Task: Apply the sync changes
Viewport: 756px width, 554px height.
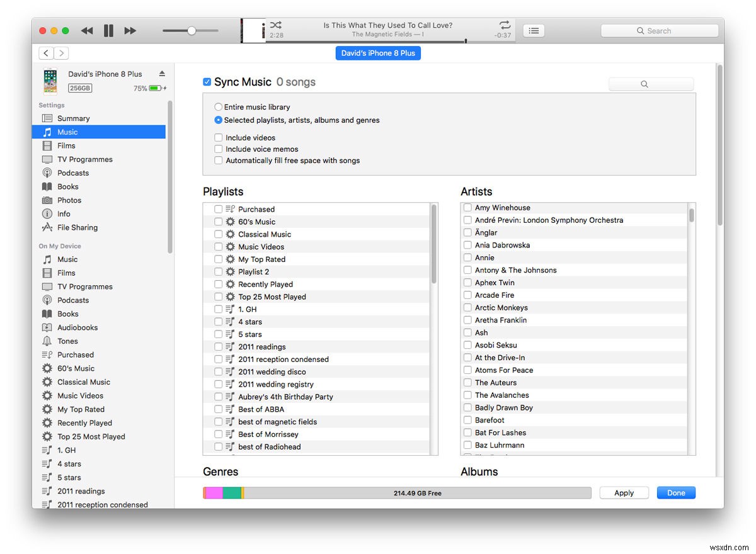Action: pyautogui.click(x=624, y=492)
